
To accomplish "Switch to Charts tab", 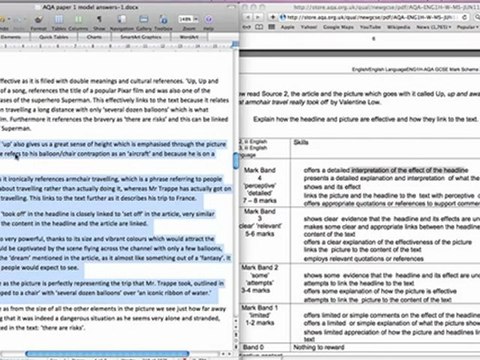I will [94, 37].
